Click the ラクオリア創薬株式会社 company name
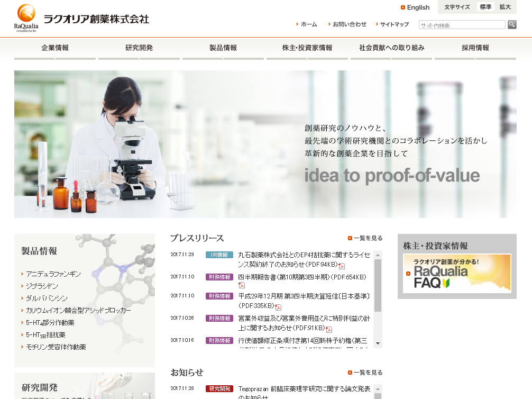 (x=96, y=19)
